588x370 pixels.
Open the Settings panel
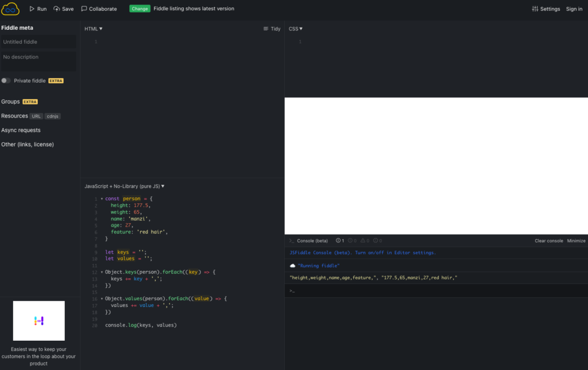point(546,9)
